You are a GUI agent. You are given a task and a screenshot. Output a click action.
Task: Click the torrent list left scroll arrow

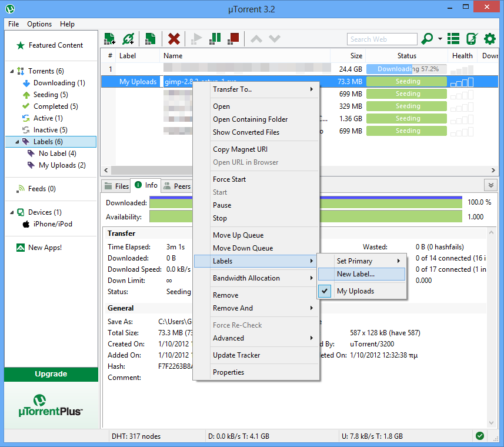(106, 171)
